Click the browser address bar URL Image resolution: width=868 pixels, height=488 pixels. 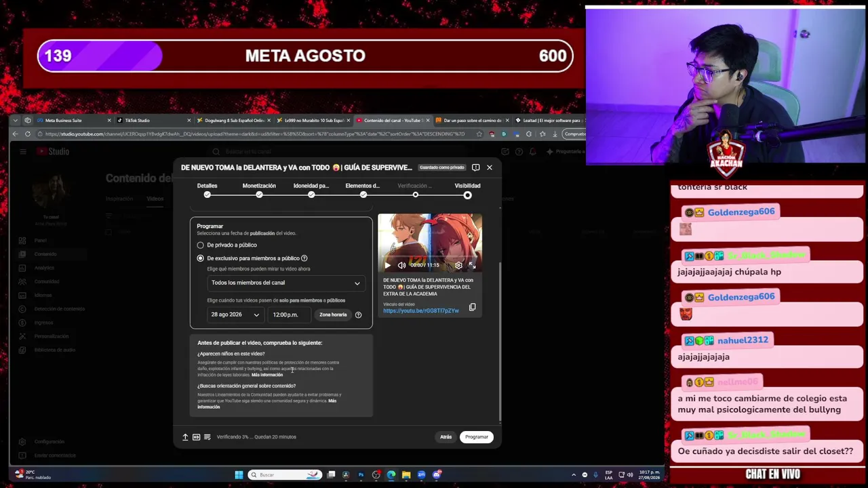point(255,134)
